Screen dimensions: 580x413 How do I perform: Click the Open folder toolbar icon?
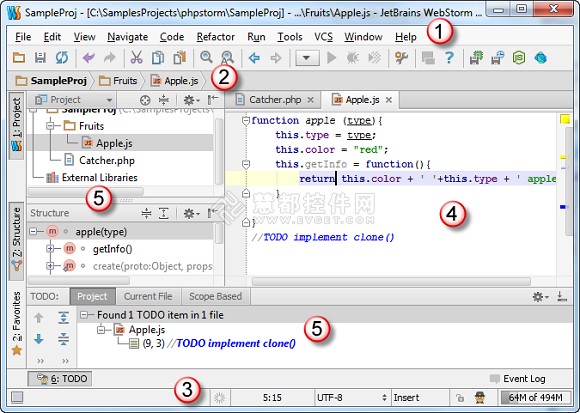click(19, 58)
